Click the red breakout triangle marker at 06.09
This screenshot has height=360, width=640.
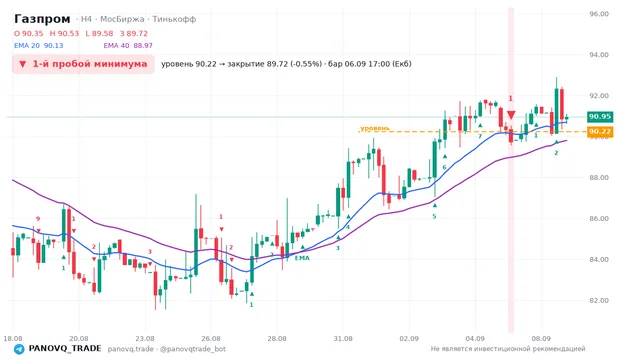[511, 115]
